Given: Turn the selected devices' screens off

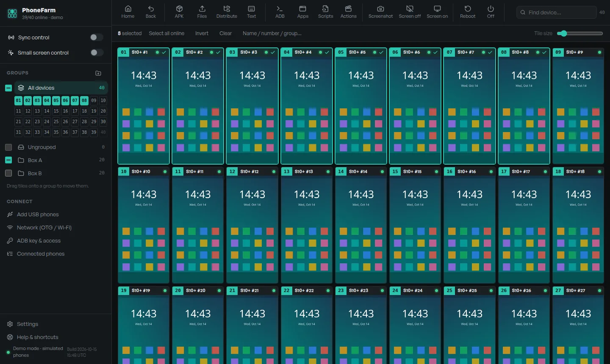Looking at the screenshot, I should click(x=410, y=12).
